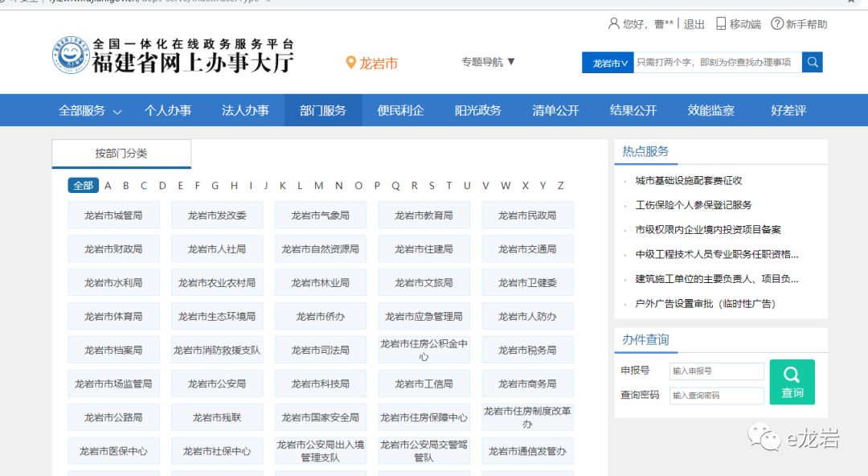The image size is (868, 476).
Task: Click the 输入申报号 input field
Action: 716,371
